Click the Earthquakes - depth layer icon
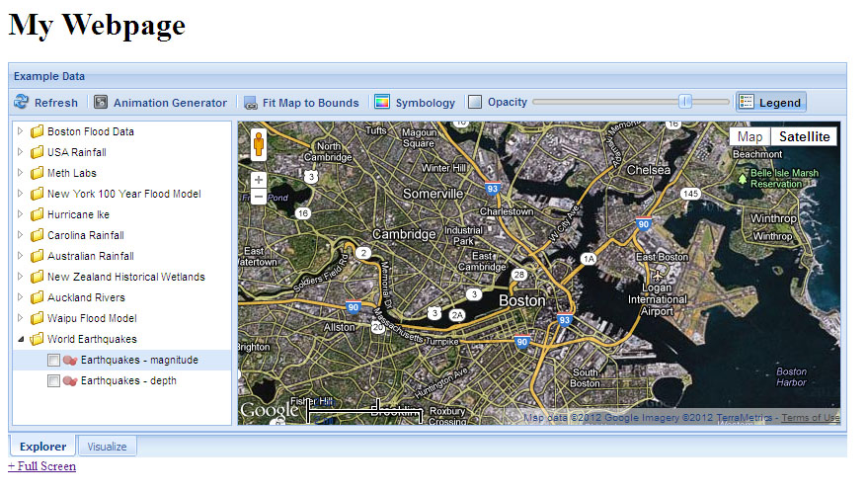 [x=70, y=381]
